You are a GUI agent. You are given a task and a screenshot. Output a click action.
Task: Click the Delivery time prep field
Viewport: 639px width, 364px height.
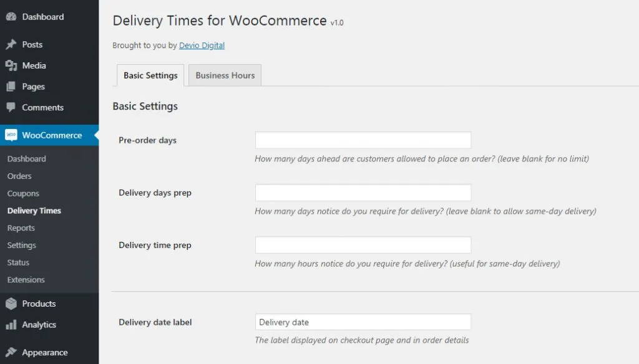[363, 245]
